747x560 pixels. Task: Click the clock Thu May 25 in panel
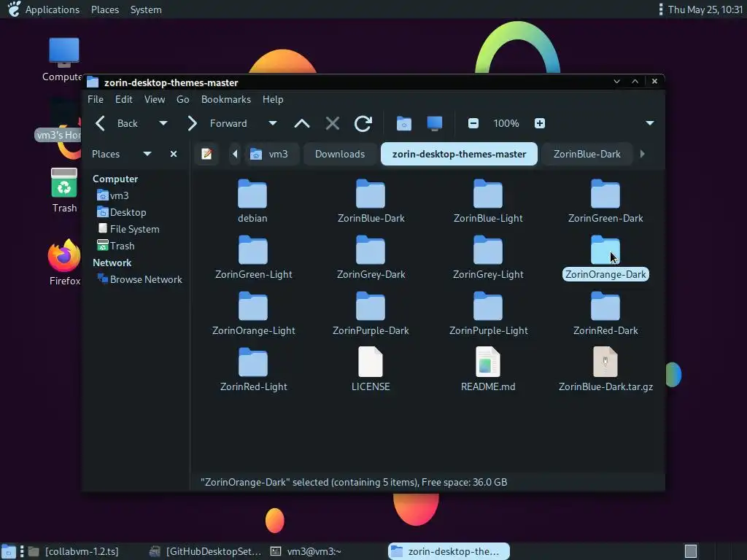[705, 9]
